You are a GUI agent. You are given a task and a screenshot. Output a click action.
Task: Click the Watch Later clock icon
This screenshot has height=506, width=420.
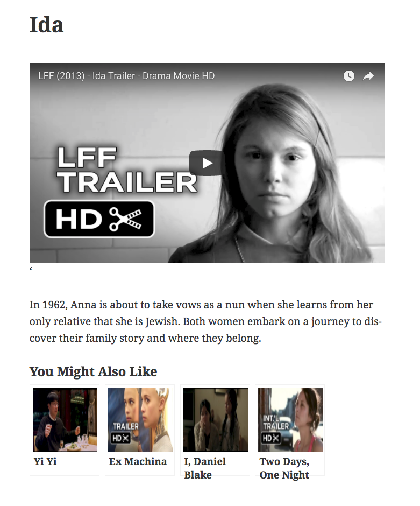pos(349,76)
